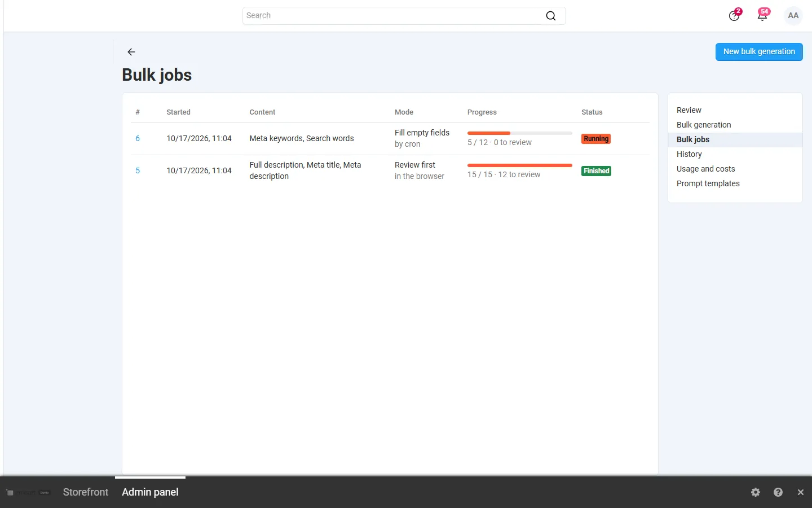Click the Content column header

[262, 112]
